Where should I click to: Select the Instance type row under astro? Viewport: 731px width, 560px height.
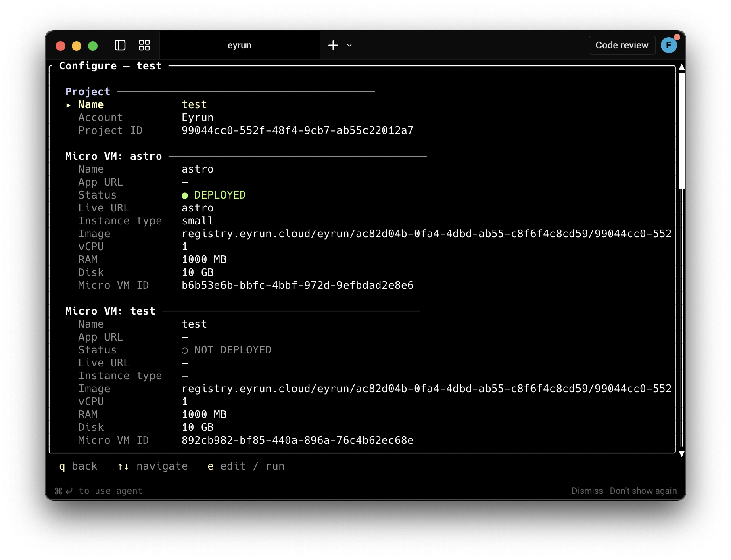click(120, 221)
